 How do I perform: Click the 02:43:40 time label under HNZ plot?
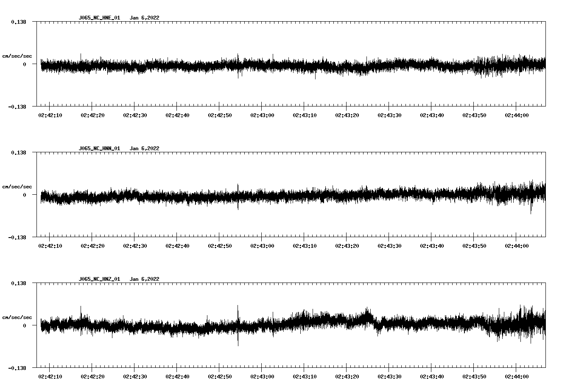pyautogui.click(x=432, y=377)
